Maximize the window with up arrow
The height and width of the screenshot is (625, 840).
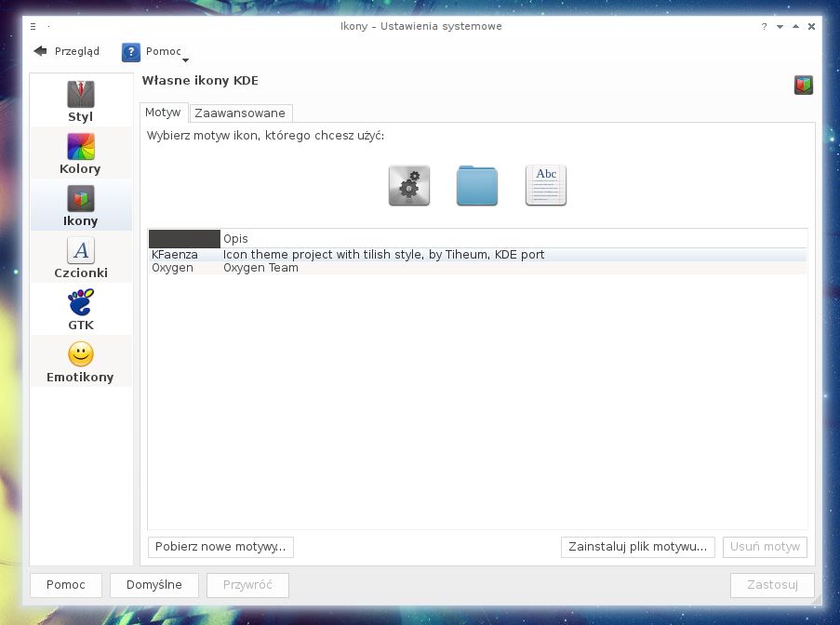795,26
